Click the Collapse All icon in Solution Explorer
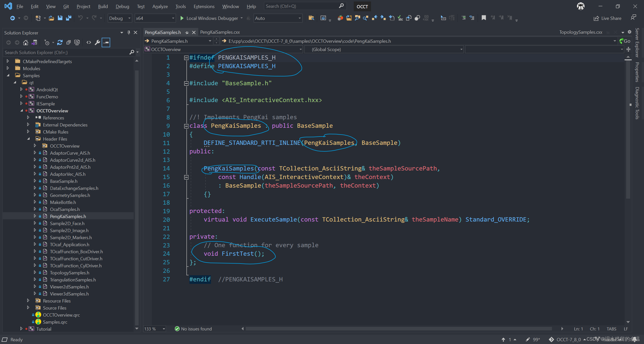Viewport: 644px width, 344px height. click(68, 42)
